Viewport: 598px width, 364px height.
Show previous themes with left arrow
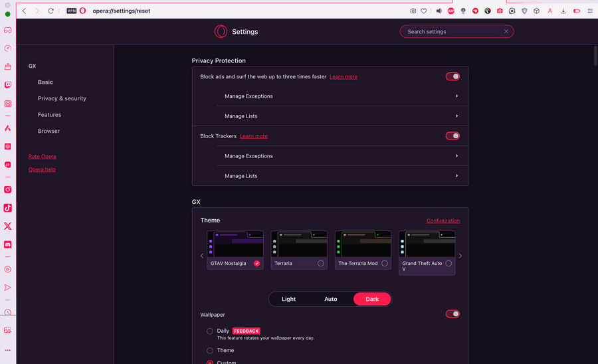[202, 256]
